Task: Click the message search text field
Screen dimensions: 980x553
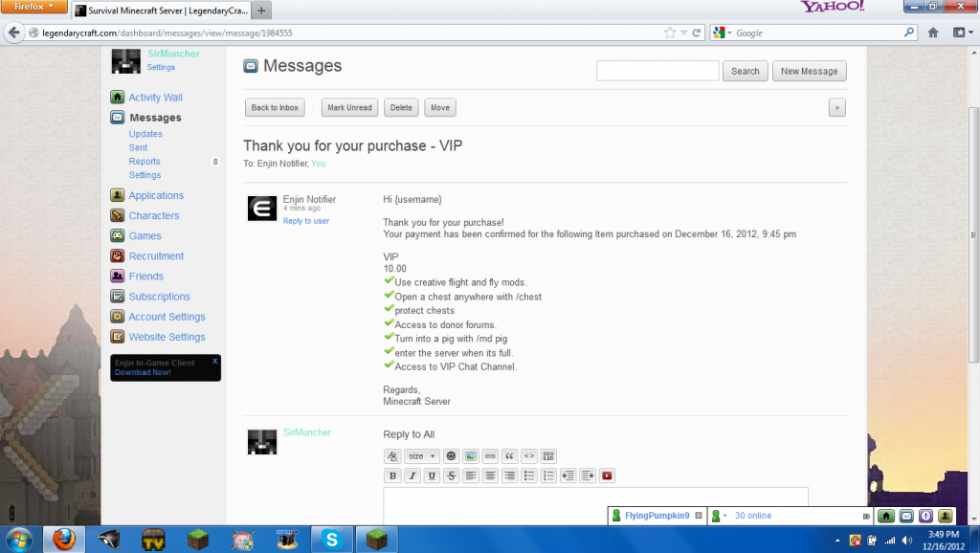Action: point(657,71)
